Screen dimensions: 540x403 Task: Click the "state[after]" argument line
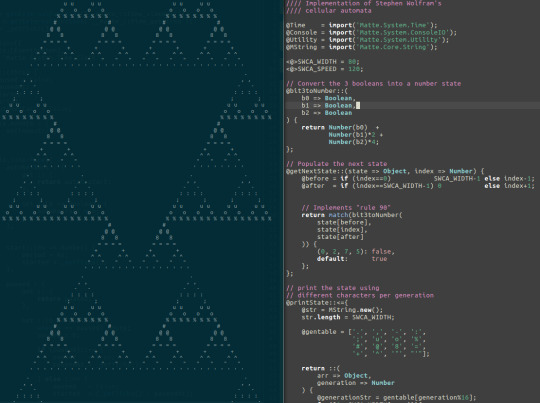(x=340, y=237)
